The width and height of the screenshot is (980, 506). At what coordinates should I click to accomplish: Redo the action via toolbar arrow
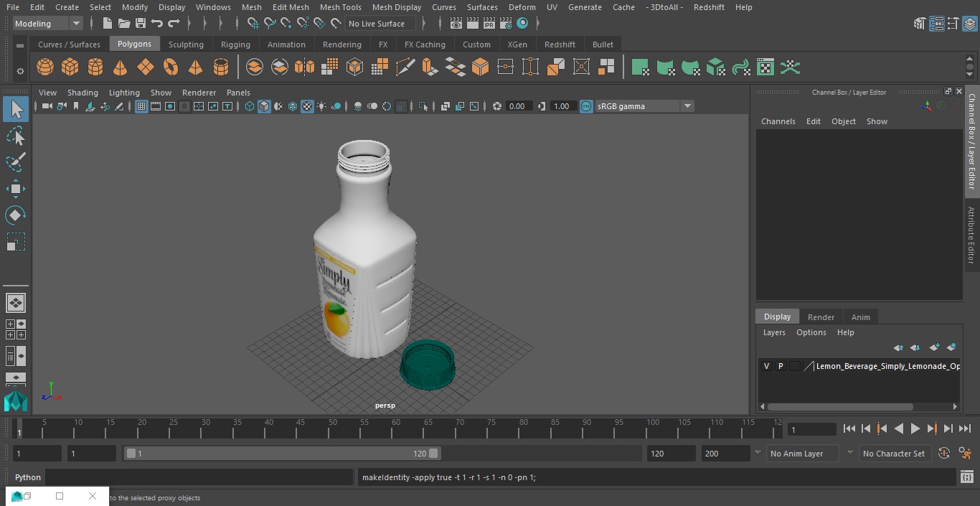(174, 24)
